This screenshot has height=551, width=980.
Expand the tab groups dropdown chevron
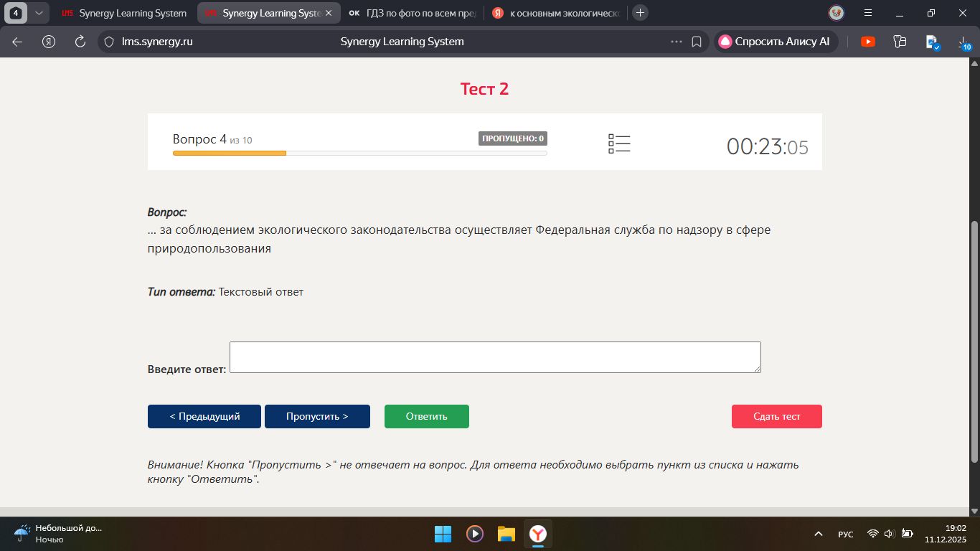(x=39, y=13)
